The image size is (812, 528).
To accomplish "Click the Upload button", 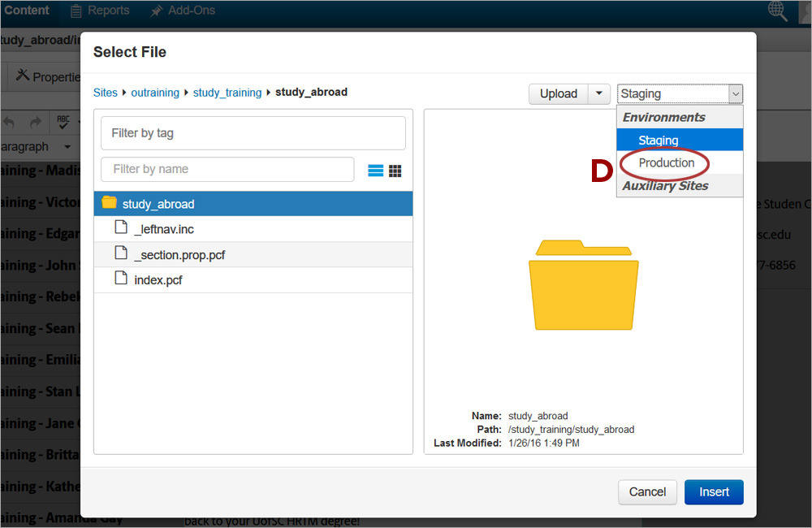I will point(559,93).
